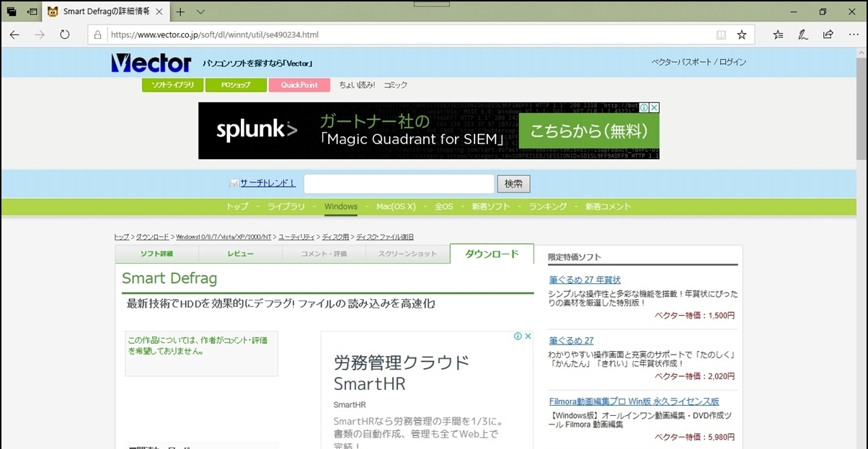Open the Favorites hub icon

pyautogui.click(x=779, y=35)
